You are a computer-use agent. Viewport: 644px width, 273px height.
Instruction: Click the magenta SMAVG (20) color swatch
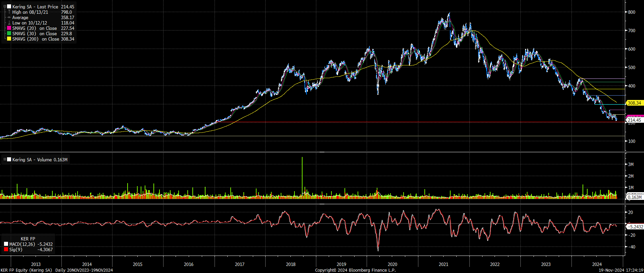pos(9,28)
